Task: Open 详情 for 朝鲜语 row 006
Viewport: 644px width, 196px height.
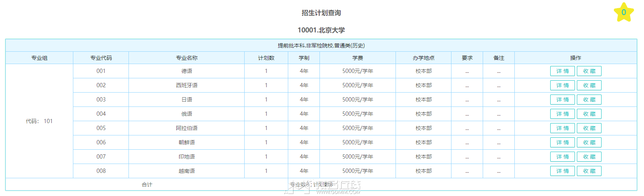Action: click(x=562, y=142)
